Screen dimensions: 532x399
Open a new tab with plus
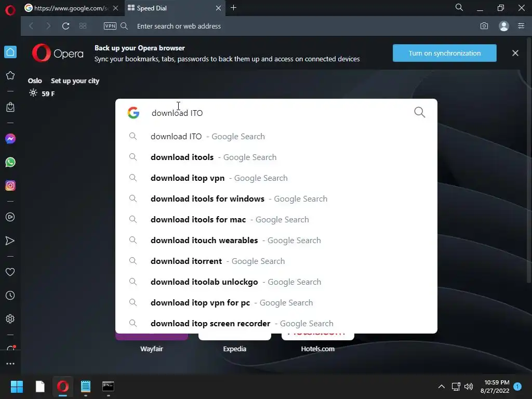pos(233,8)
